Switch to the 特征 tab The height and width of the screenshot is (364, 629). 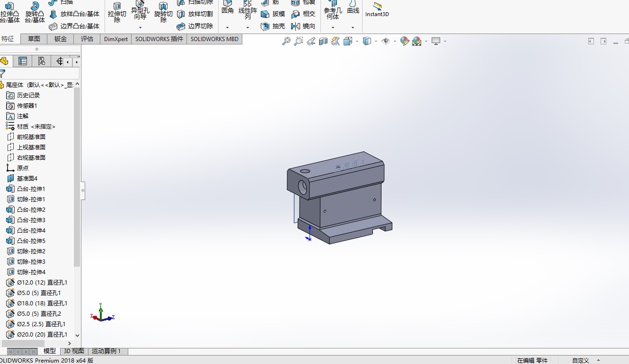click(x=8, y=39)
